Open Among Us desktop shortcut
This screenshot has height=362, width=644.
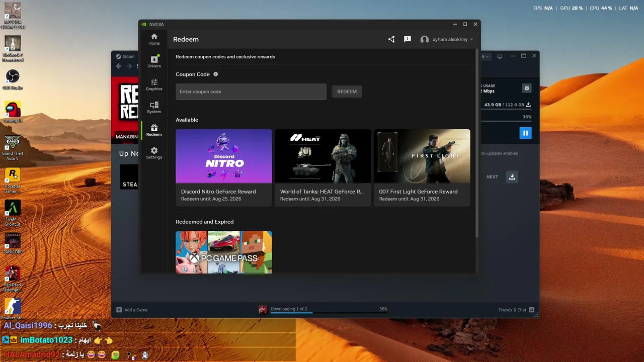pyautogui.click(x=13, y=113)
